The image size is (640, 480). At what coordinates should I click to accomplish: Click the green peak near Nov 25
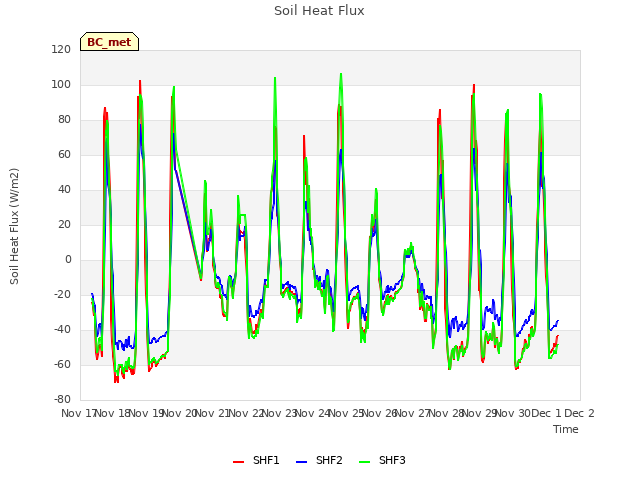pyautogui.click(x=341, y=74)
